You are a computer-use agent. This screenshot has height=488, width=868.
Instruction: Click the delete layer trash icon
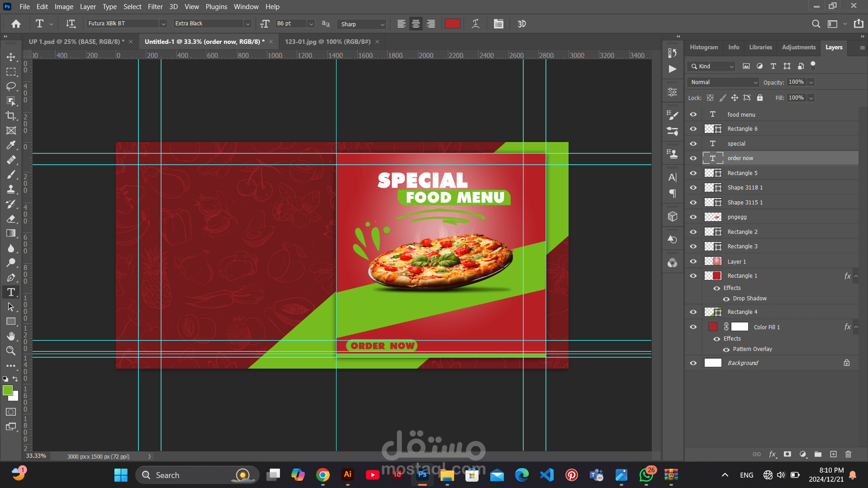coord(848,454)
